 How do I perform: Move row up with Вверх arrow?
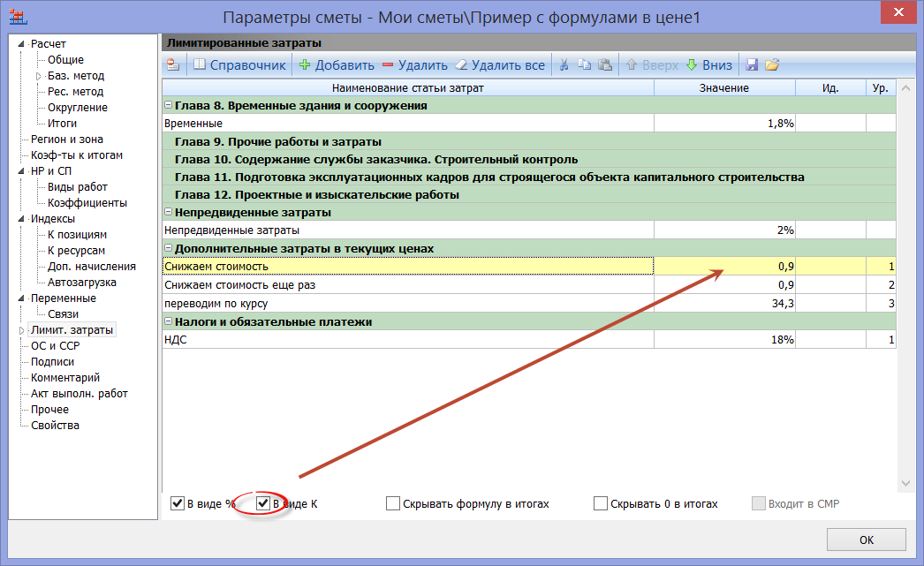(x=652, y=64)
